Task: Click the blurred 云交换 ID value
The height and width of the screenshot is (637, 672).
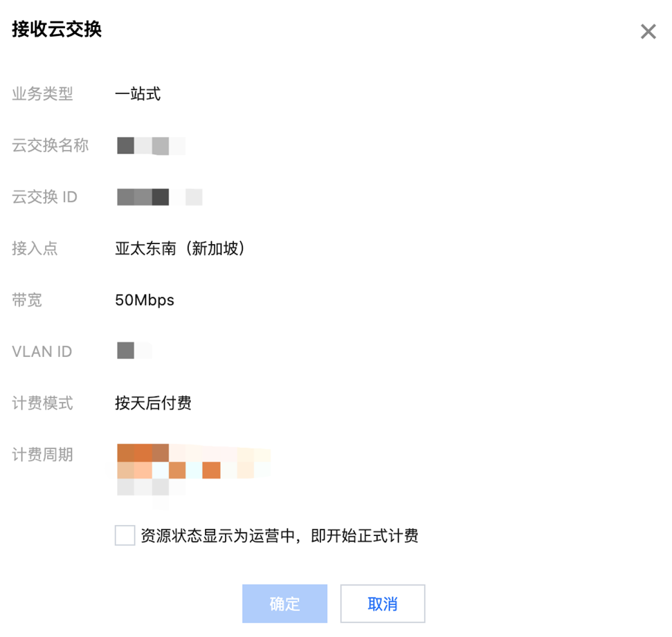Action: click(158, 197)
